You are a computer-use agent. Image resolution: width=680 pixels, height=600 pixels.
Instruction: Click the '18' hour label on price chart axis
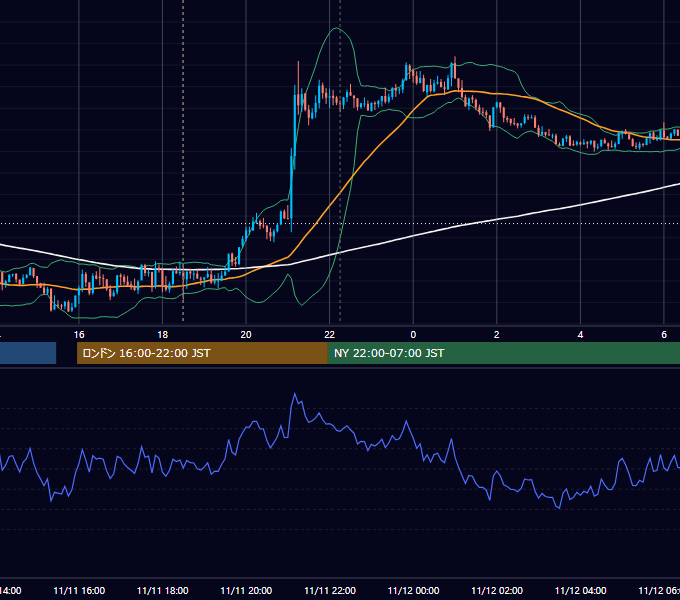163,335
